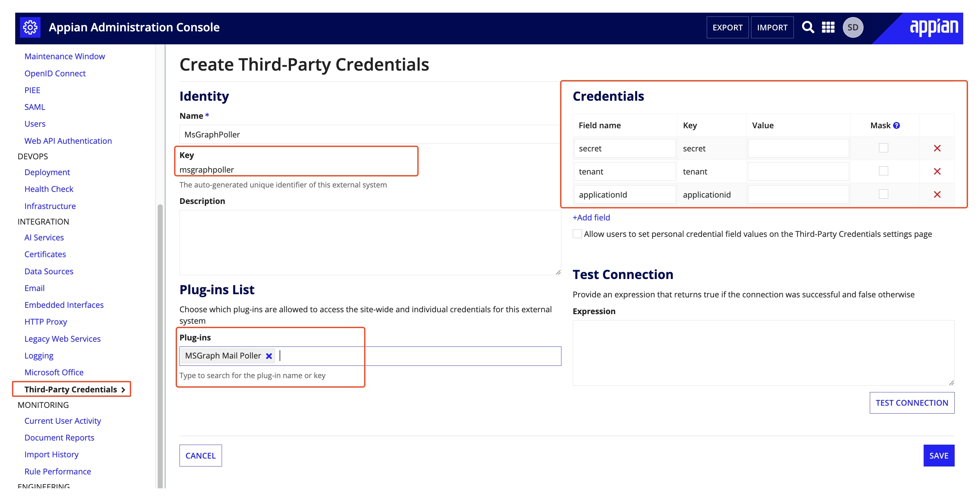Click the gear Administration Console icon
The image size is (980, 501).
click(30, 27)
